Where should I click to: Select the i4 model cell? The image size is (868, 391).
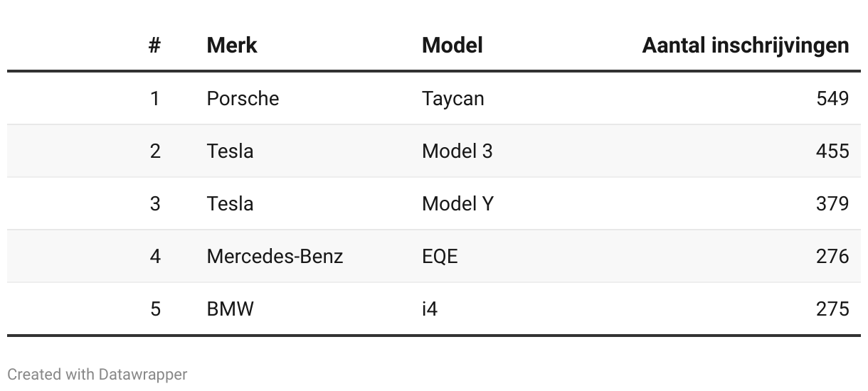point(430,309)
